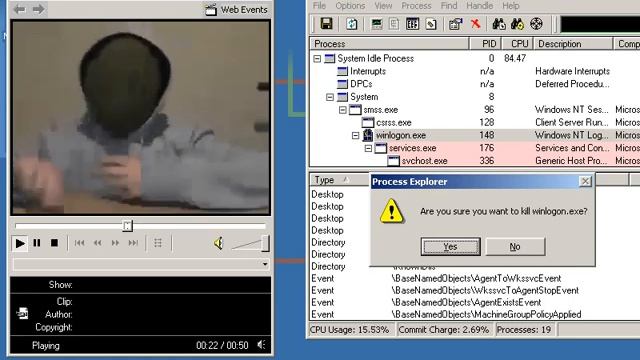Click the system information graph toolbar icon
Image resolution: width=640 pixels, height=360 pixels.
[376, 24]
